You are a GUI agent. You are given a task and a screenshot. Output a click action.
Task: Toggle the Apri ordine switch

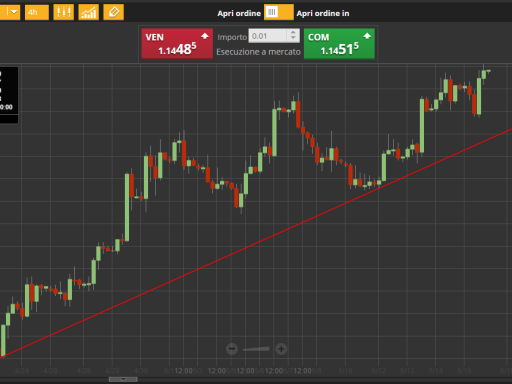click(x=279, y=12)
